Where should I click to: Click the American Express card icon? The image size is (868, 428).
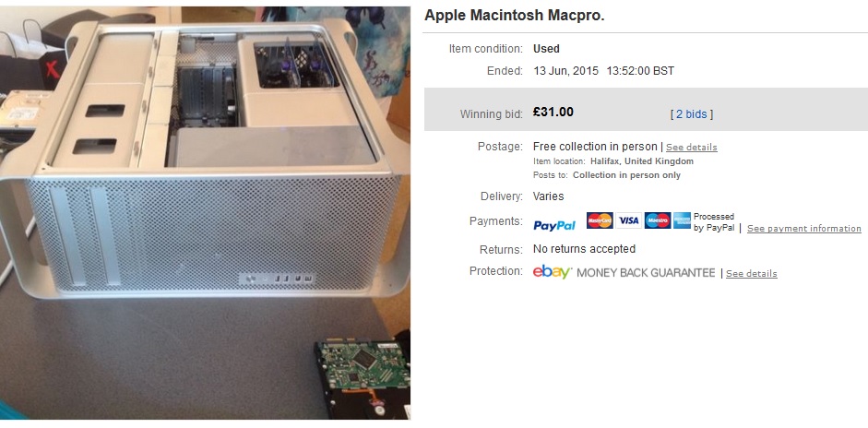pyautogui.click(x=682, y=220)
